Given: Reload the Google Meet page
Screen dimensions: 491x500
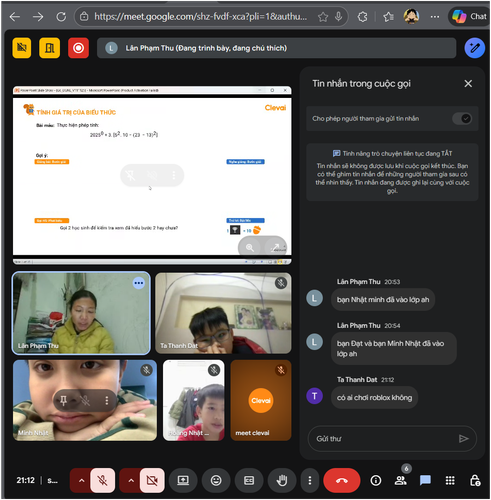Looking at the screenshot, I should [x=61, y=17].
